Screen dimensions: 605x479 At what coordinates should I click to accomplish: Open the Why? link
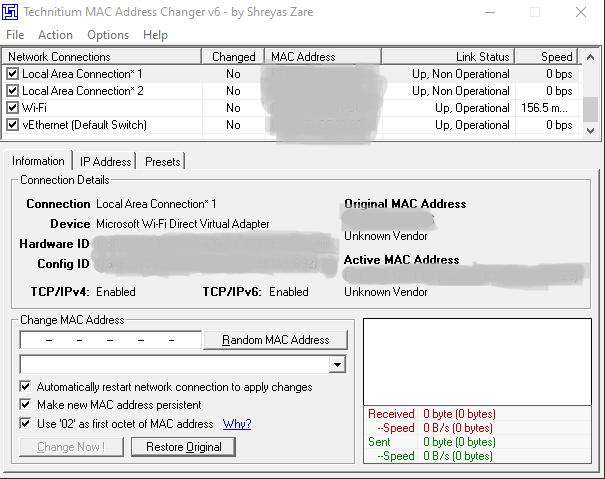click(x=237, y=424)
